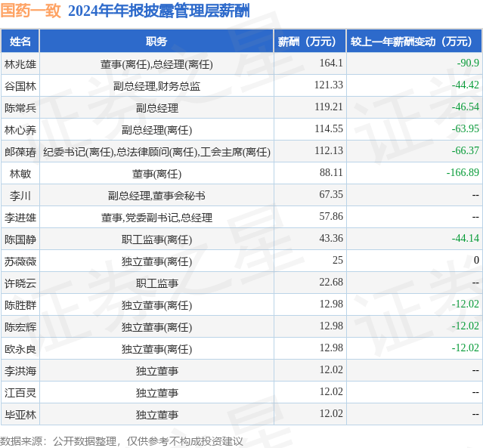The height and width of the screenshot is (448, 483).
Task: Select the name 毕亚林
Action: click(x=20, y=414)
